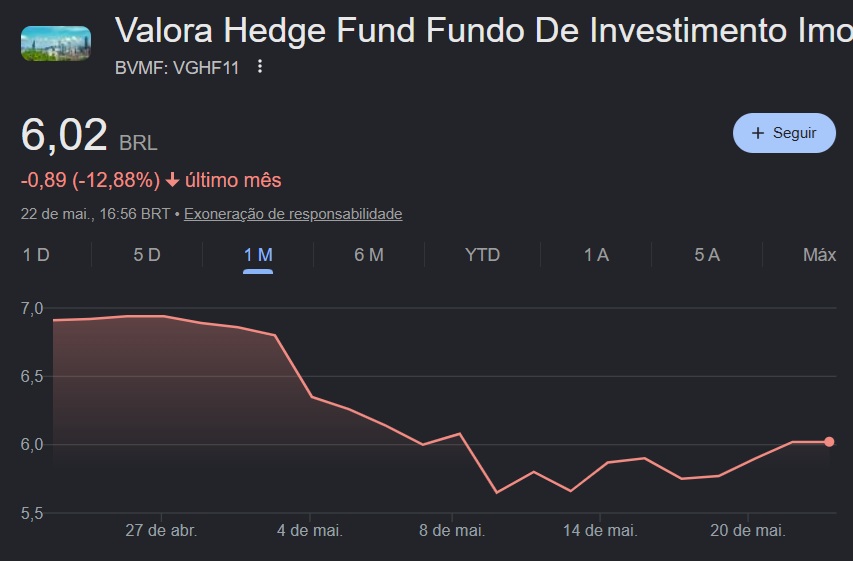Click the Valora fund thumbnail image
Viewport: 853px width, 561px height.
pyautogui.click(x=56, y=43)
